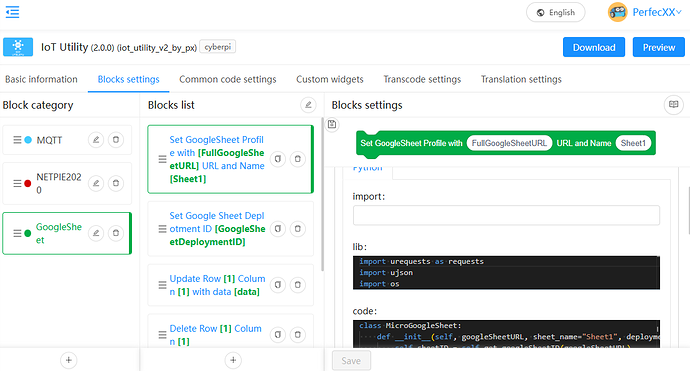The height and width of the screenshot is (371, 690).
Task: Click the save disk icon beside block preview
Action: (x=332, y=125)
